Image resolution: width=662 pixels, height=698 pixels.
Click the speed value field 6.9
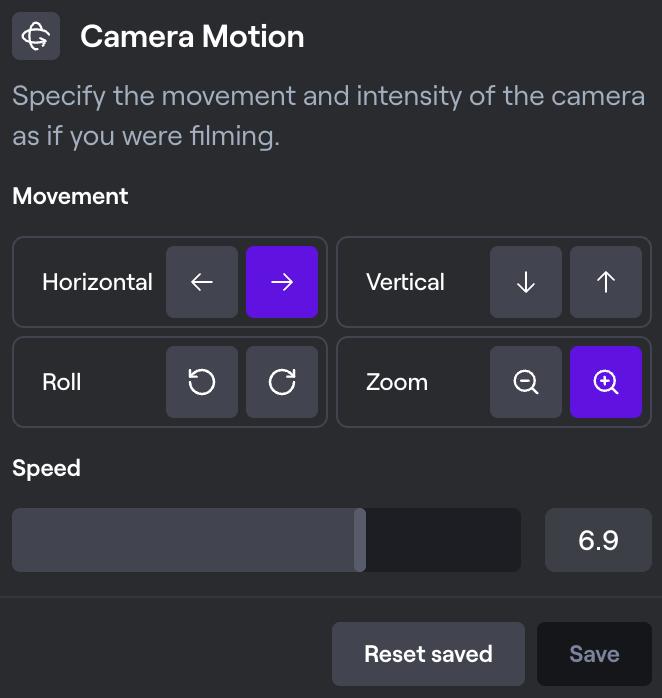point(598,540)
